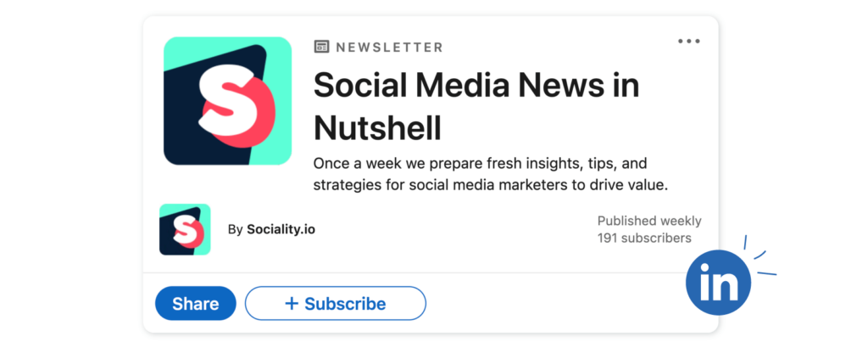Click the plus icon inside Subscribe button

[292, 304]
